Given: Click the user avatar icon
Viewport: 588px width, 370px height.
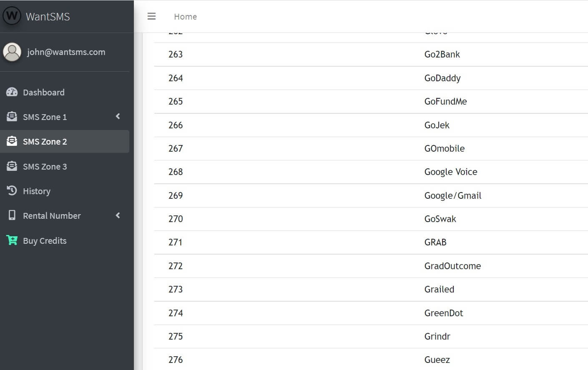Looking at the screenshot, I should click(12, 52).
